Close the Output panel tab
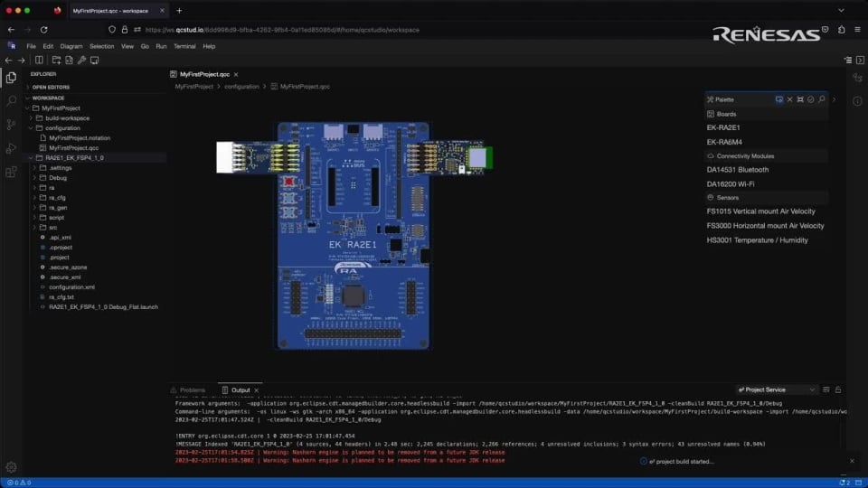The height and width of the screenshot is (488, 868). (x=256, y=390)
